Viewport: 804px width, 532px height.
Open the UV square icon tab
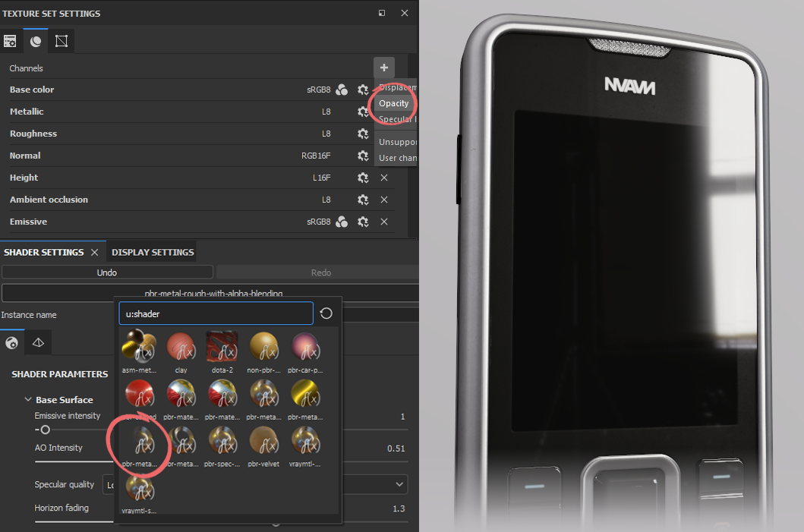click(61, 41)
